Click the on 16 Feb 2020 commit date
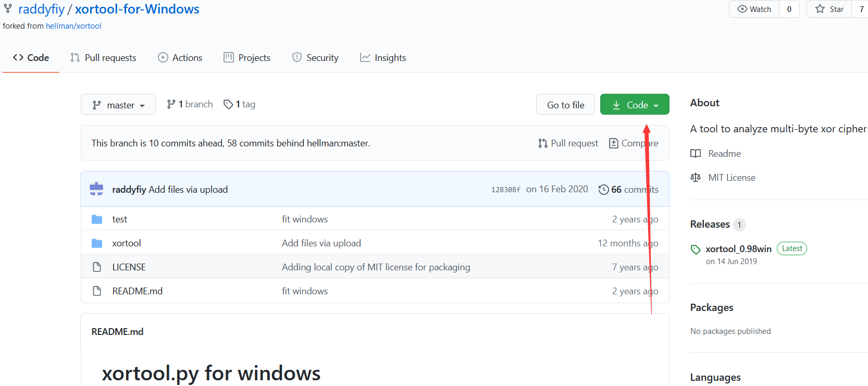 557,189
